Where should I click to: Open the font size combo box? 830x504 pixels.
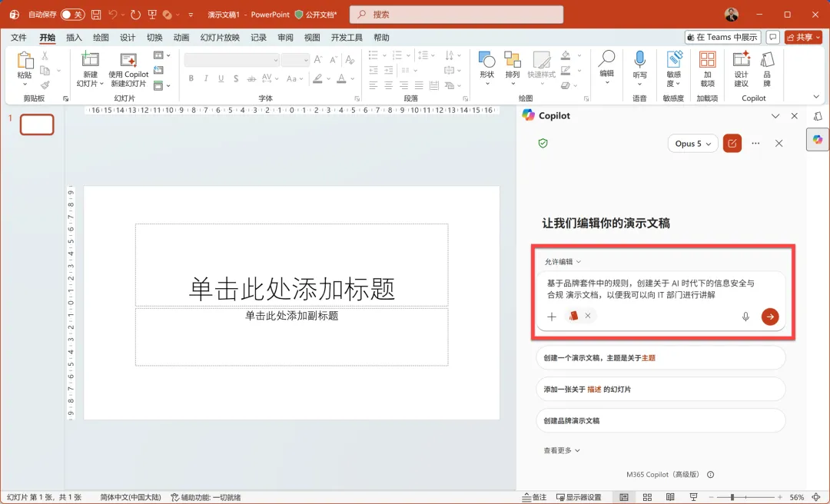tap(295, 60)
